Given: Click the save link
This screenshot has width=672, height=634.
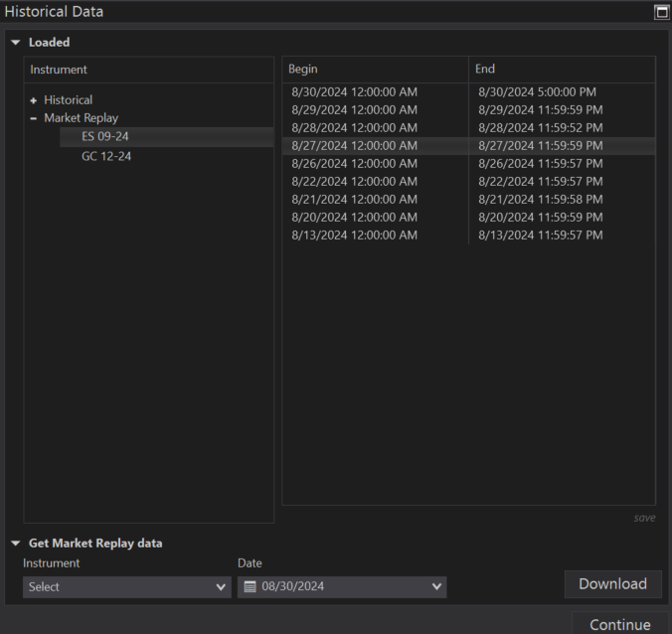Looking at the screenshot, I should [644, 518].
